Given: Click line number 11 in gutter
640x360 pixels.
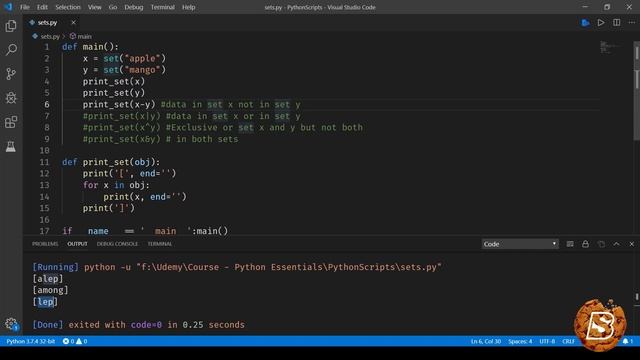Looking at the screenshot, I should click(x=44, y=162).
